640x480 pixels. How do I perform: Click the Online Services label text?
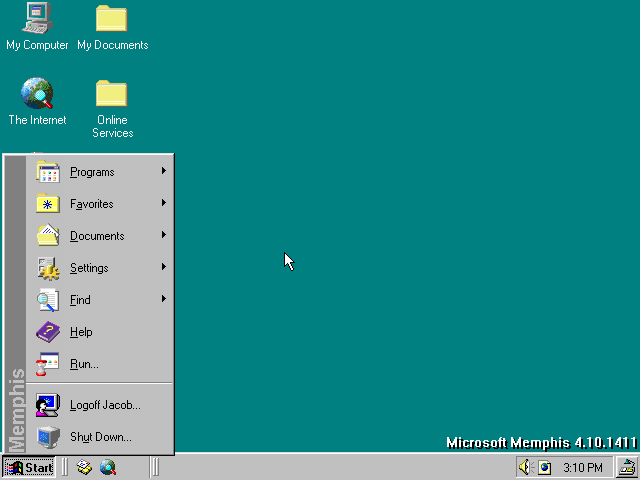(x=112, y=127)
